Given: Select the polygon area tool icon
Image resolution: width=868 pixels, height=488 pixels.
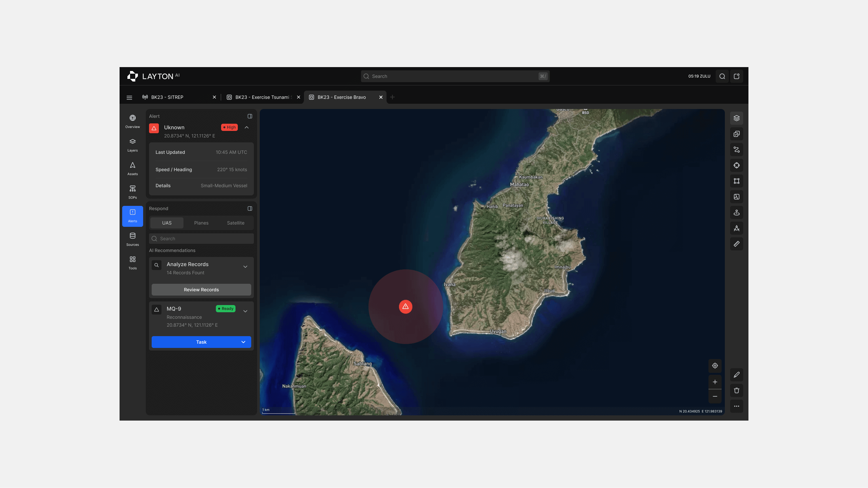Looking at the screenshot, I should click(736, 197).
